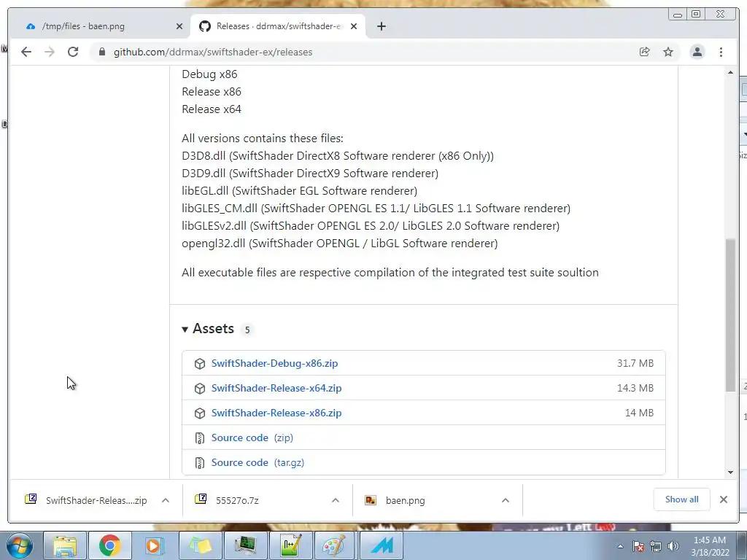This screenshot has width=747, height=560.
Task: Click the page scrollbar down arrow
Action: 730,472
